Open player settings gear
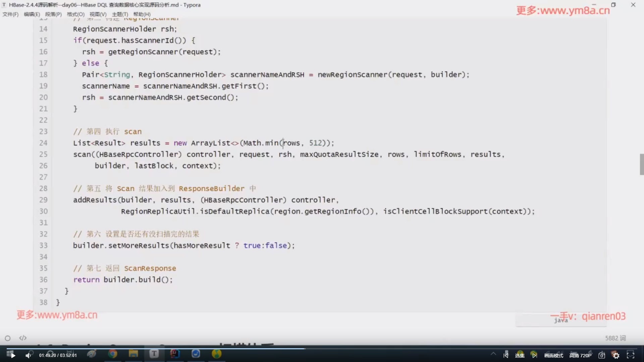Image resolution: width=644 pixels, height=362 pixels. [616, 355]
